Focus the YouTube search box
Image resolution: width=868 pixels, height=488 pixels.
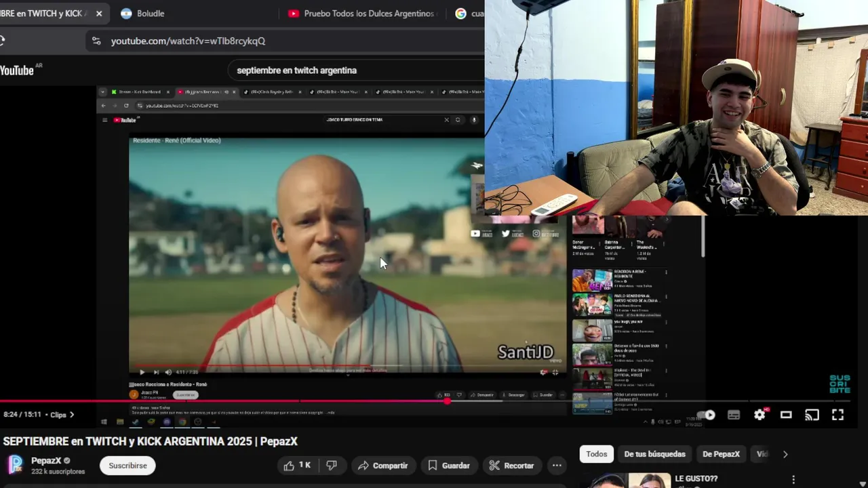pos(356,70)
